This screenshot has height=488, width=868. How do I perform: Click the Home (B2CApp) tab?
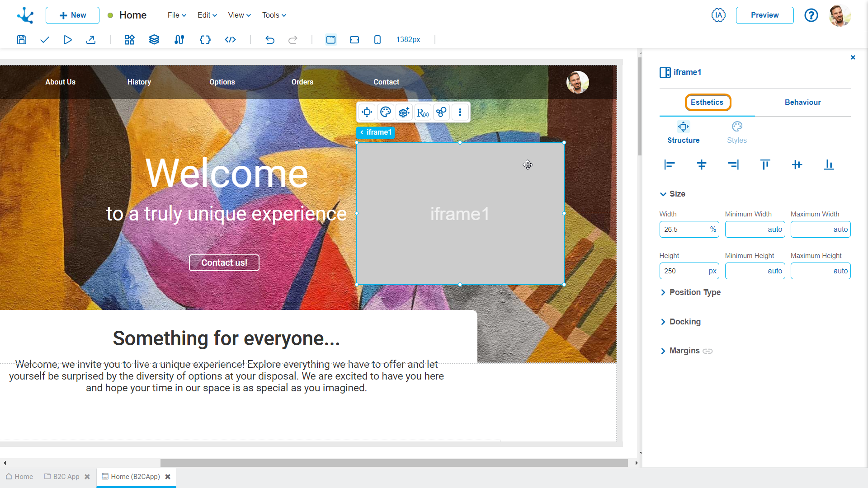click(137, 476)
